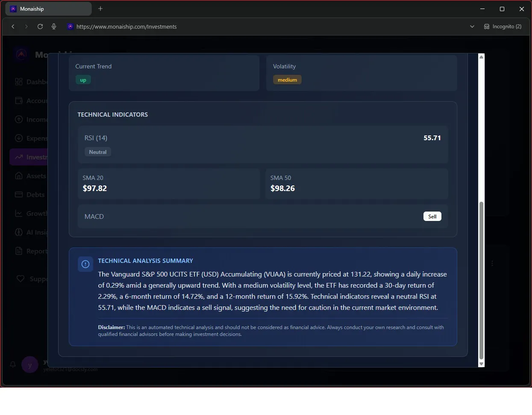Click the notification bell icon
The image size is (532, 415).
point(13,364)
